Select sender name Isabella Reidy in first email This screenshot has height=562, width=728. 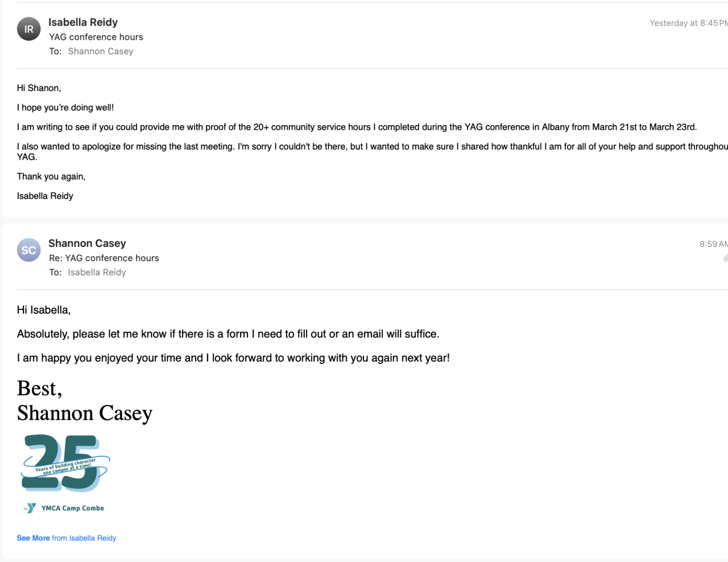click(83, 22)
